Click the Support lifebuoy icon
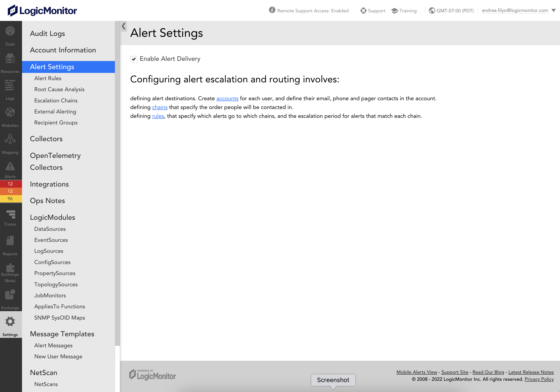The width and height of the screenshot is (560, 392). [x=363, y=11]
